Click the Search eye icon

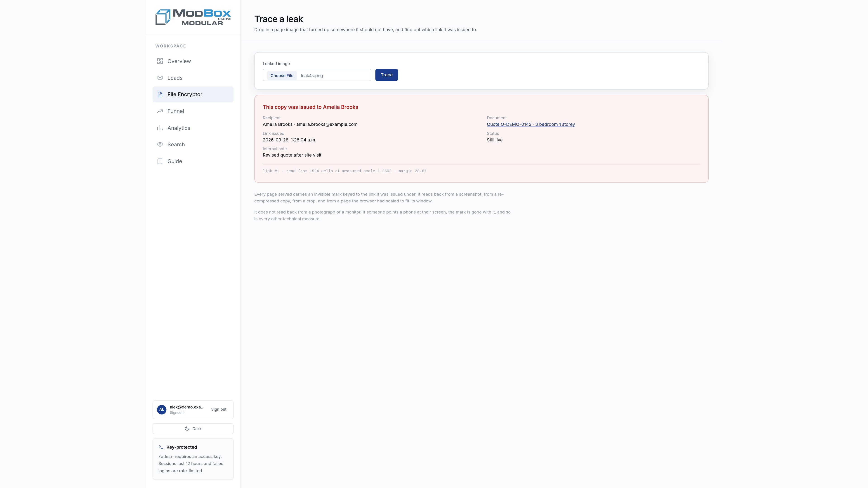point(160,145)
